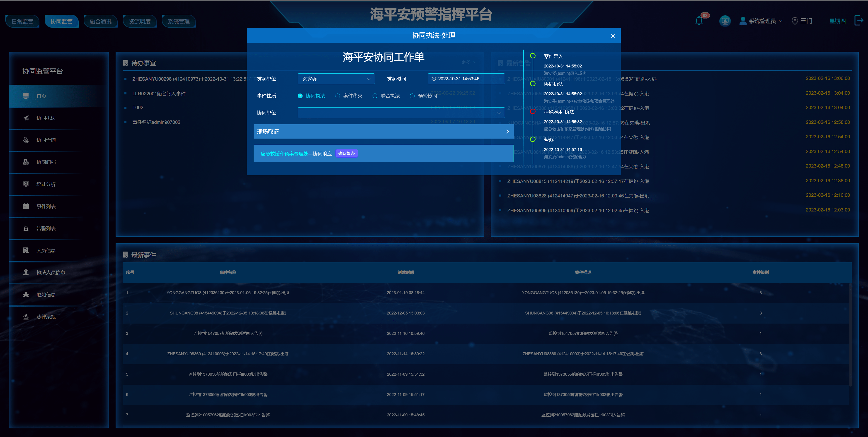Viewport: 868px width, 437px height.
Task: Click the clock icon in 发起时间 field
Action: 434,79
